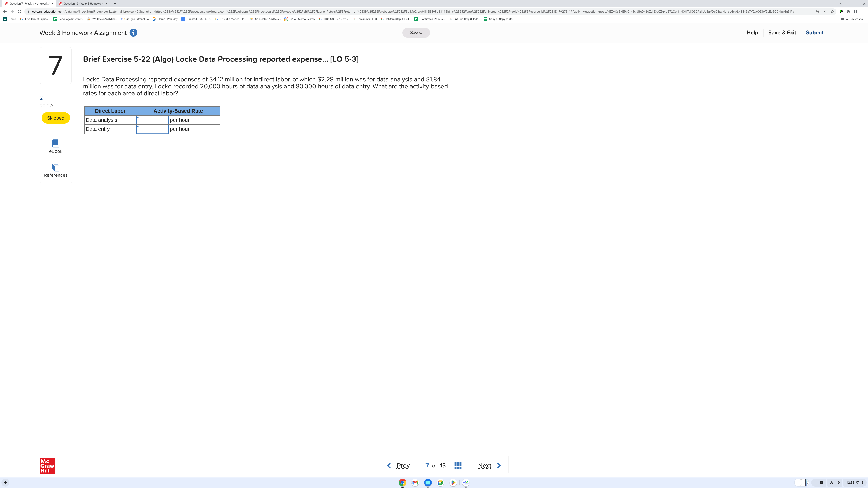
Task: Open the Help menu
Action: (752, 33)
